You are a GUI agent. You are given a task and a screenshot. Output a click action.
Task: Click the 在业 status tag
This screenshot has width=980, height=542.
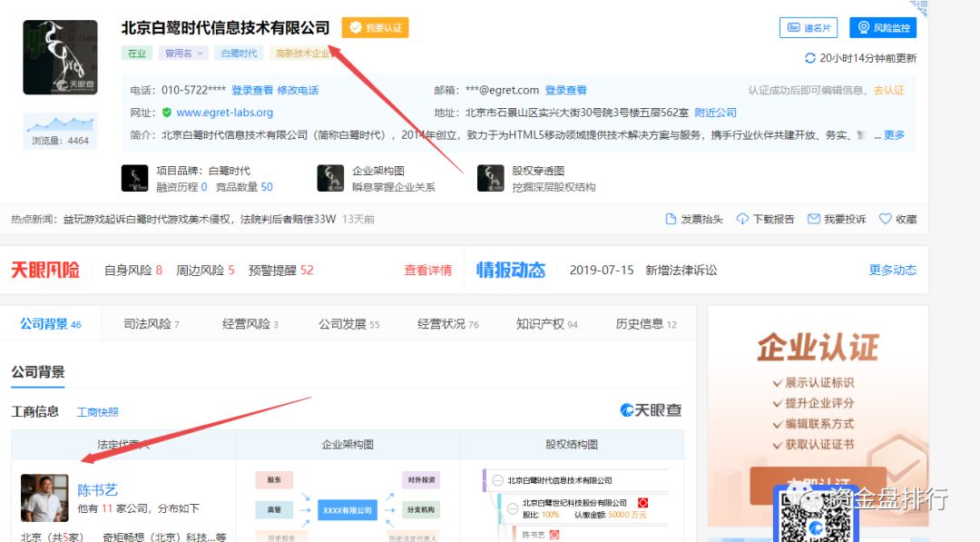pos(137,54)
